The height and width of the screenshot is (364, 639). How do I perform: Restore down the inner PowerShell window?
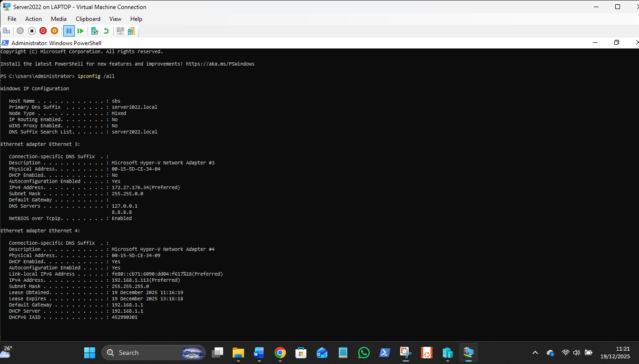coord(616,43)
